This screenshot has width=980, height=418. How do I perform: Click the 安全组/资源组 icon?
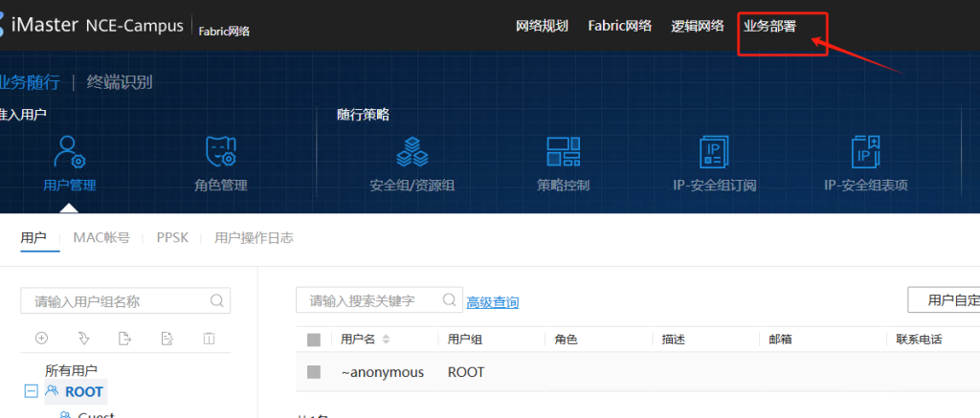412,153
